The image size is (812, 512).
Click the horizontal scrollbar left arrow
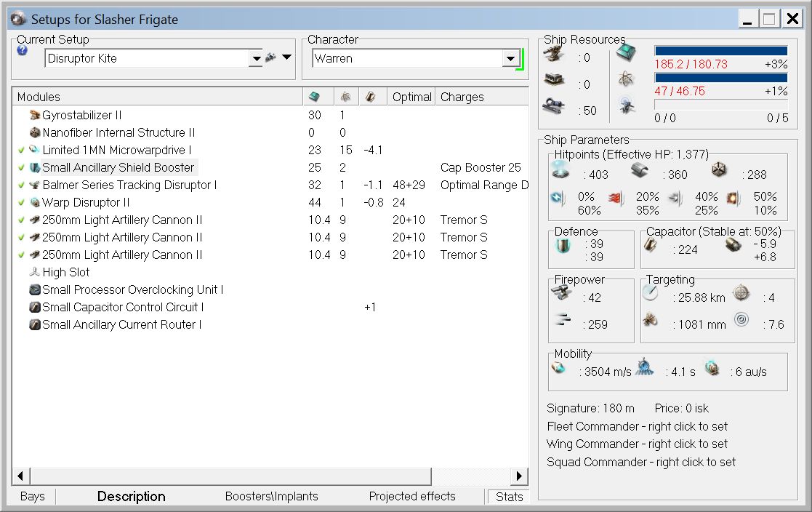click(20, 476)
